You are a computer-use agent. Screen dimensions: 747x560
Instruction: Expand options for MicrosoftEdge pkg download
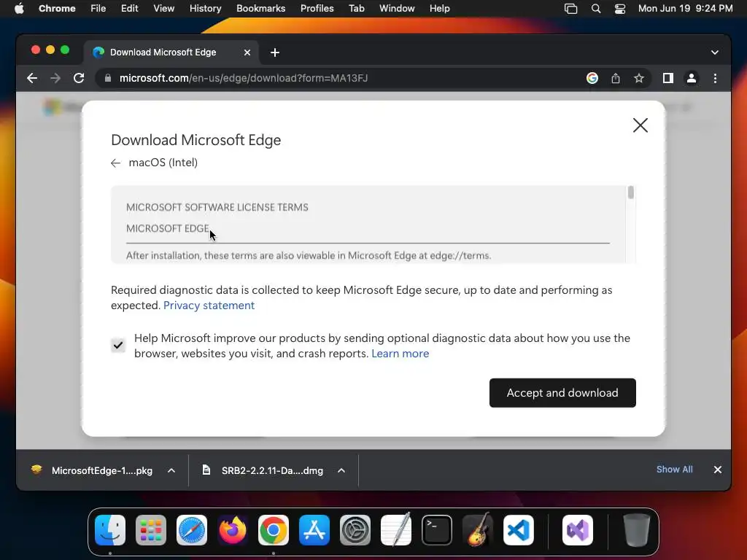click(x=171, y=470)
